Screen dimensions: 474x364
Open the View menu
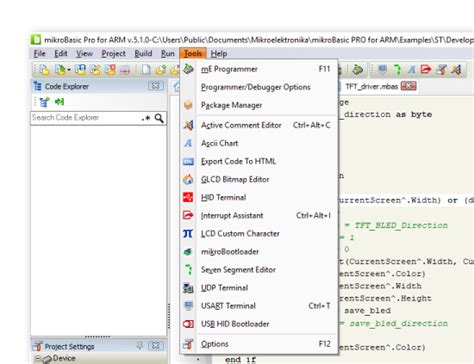pyautogui.click(x=84, y=54)
